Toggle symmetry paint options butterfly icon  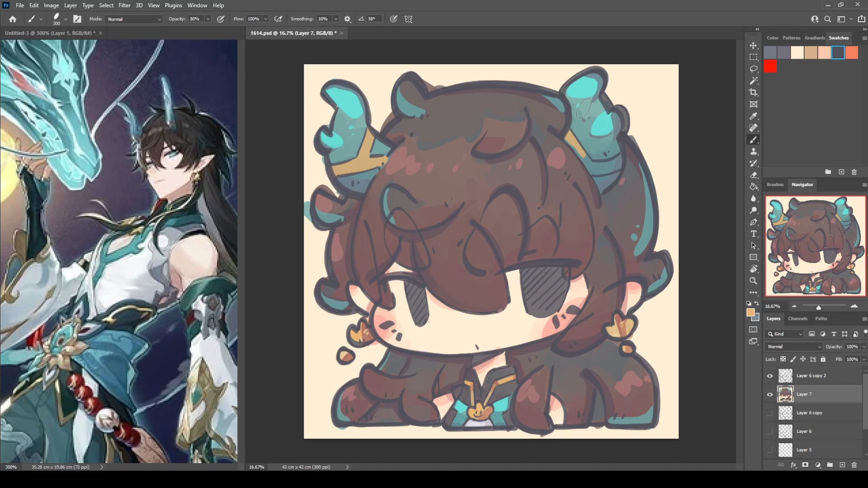[x=408, y=19]
